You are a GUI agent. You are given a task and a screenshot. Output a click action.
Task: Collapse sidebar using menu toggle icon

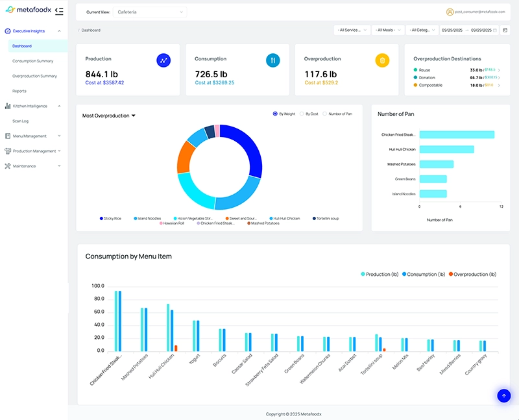(59, 11)
